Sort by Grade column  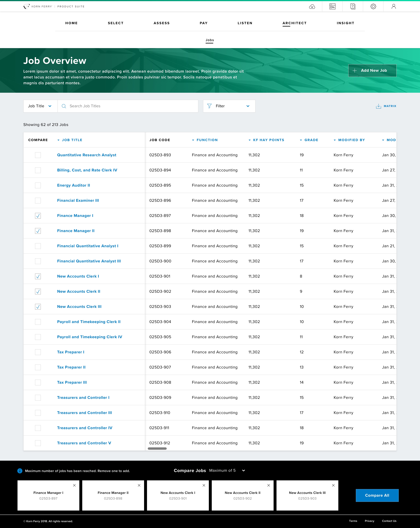(x=309, y=140)
